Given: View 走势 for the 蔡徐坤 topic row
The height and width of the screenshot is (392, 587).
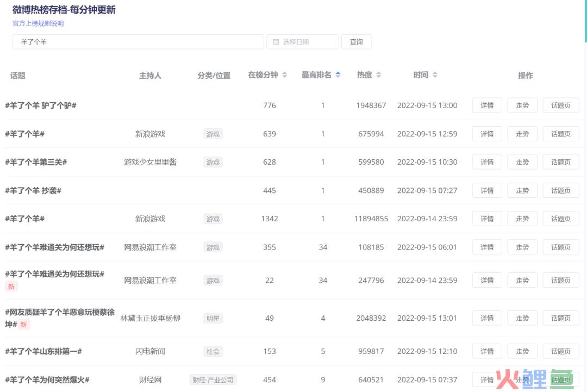Looking at the screenshot, I should tap(522, 318).
